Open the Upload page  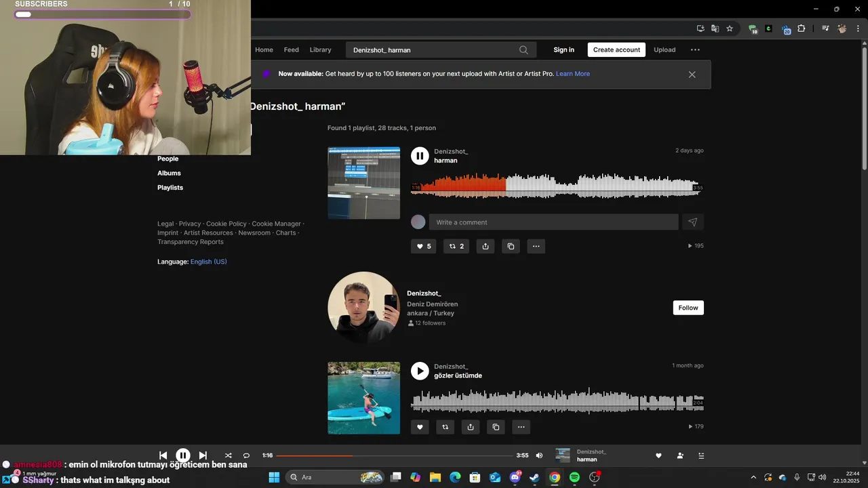click(x=665, y=49)
